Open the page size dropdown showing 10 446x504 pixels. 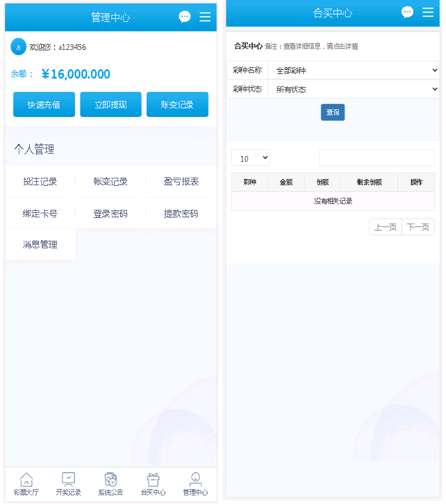251,158
